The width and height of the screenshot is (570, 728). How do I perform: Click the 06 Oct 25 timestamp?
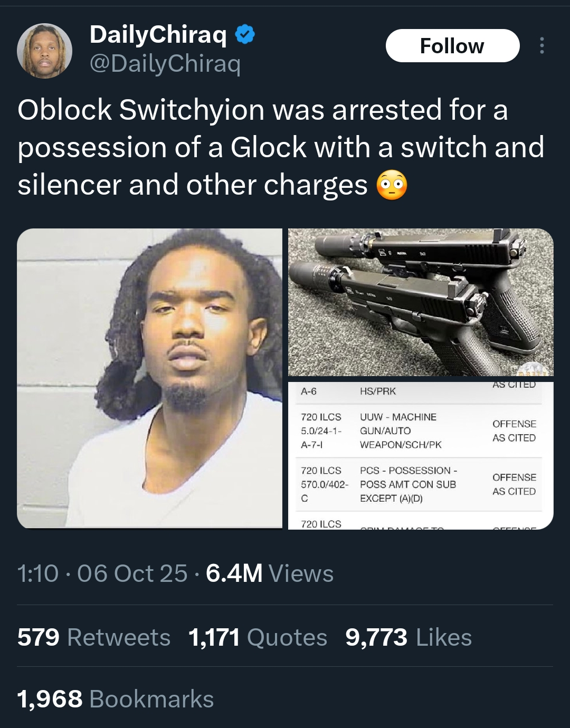(x=132, y=573)
